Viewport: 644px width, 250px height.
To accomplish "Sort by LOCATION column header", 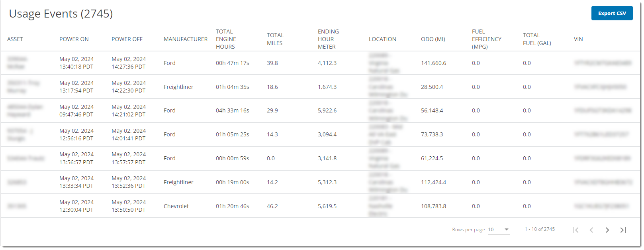I will coord(382,39).
